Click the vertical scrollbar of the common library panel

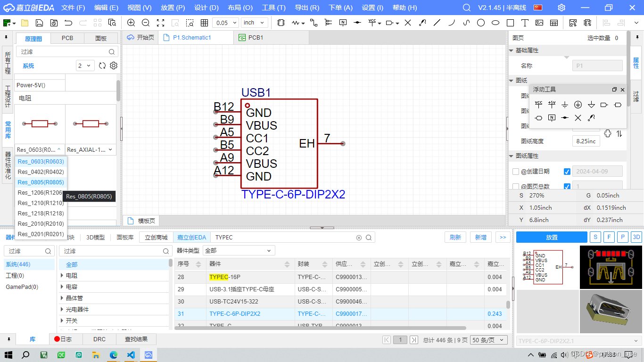tap(118, 90)
